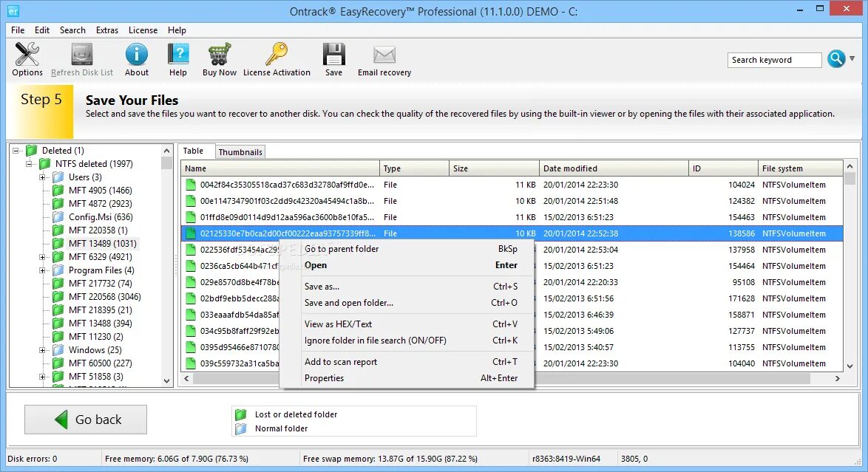Open the License menu

[x=143, y=30]
